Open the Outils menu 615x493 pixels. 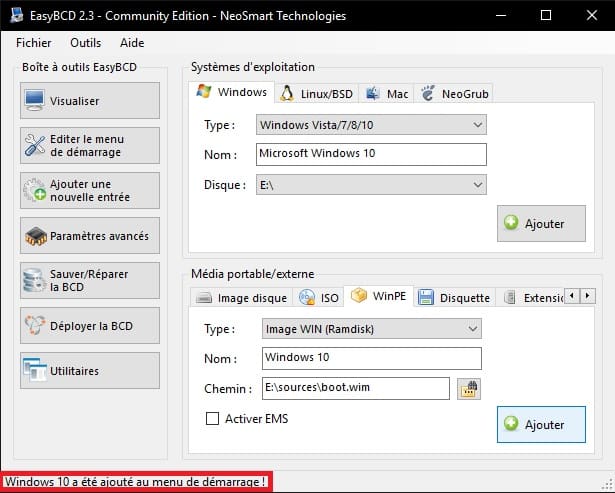86,43
